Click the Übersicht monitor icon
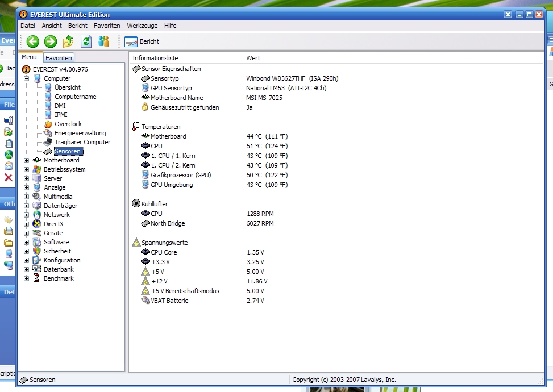 tap(48, 87)
